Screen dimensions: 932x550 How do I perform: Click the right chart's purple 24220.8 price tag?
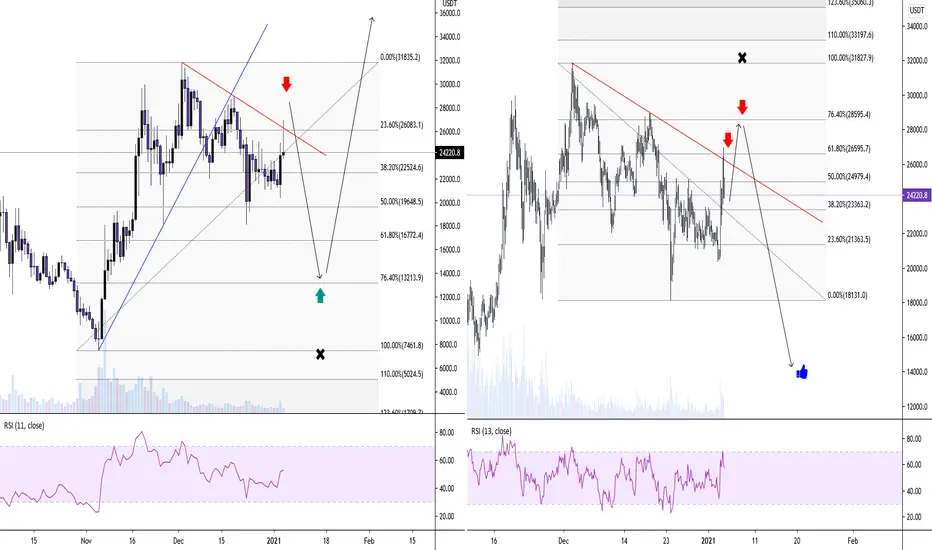coord(917,195)
